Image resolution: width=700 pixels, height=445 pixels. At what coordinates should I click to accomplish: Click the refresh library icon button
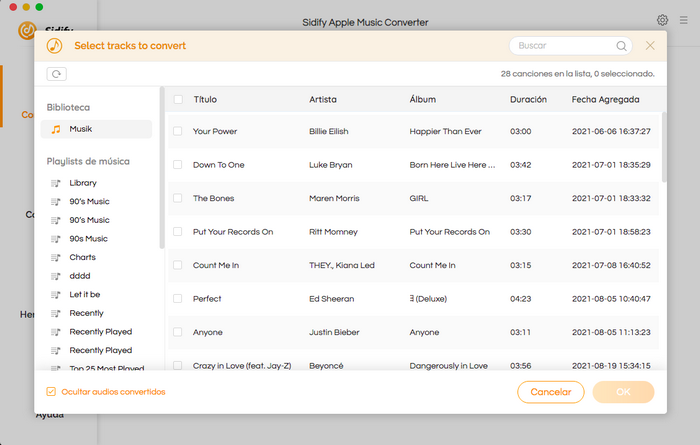(x=56, y=74)
